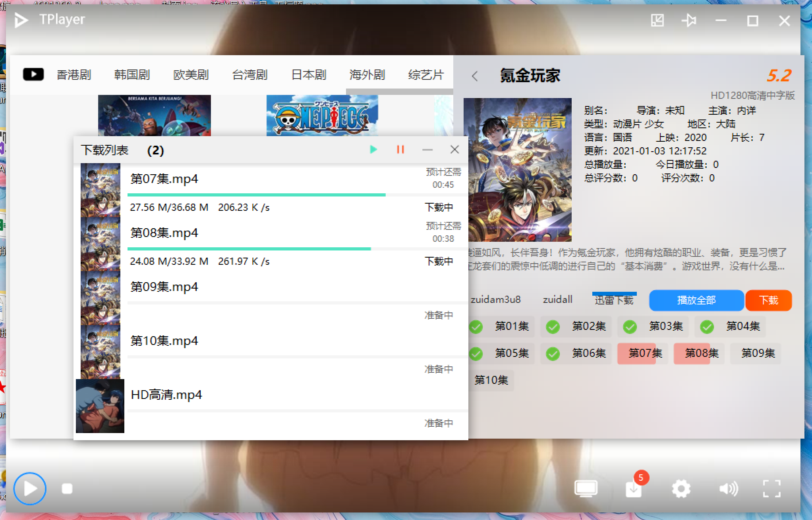Viewport: 812px width, 520px height.
Task: Resume all downloads with the green play icon
Action: click(373, 150)
